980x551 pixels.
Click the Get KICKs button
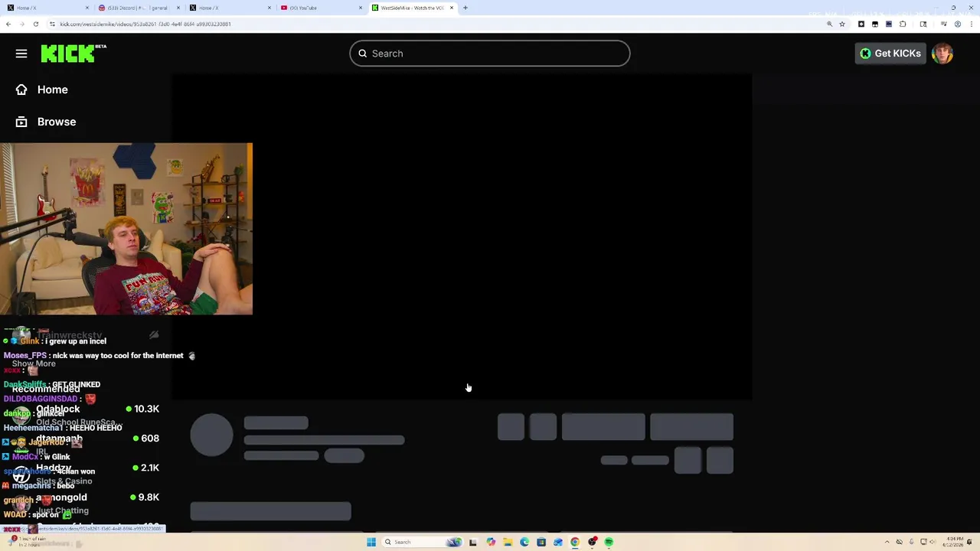point(890,54)
